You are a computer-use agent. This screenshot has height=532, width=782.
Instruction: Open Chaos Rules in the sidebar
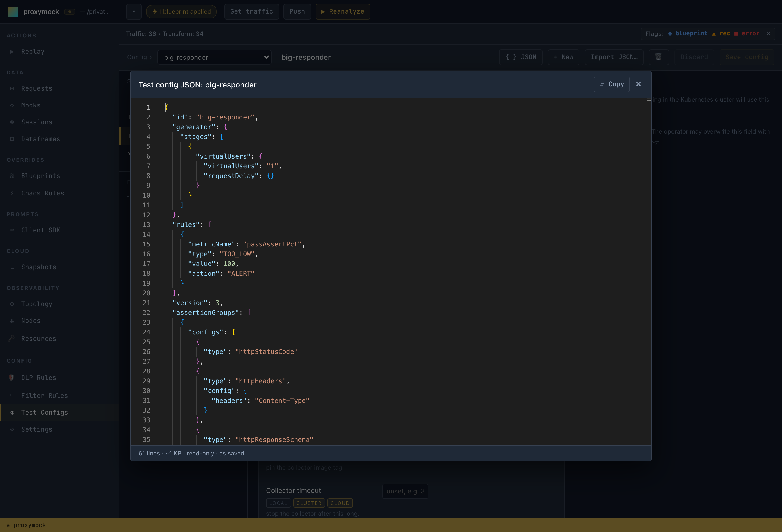[59, 193]
